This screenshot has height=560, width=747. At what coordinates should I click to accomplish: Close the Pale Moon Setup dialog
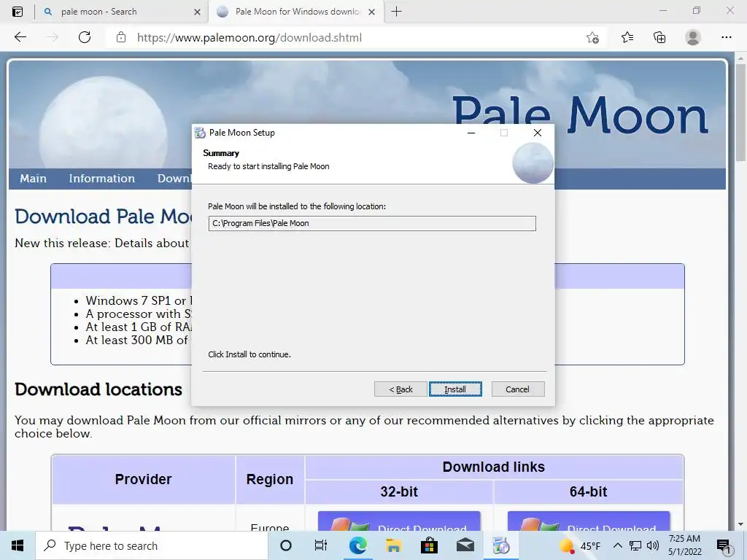point(538,133)
